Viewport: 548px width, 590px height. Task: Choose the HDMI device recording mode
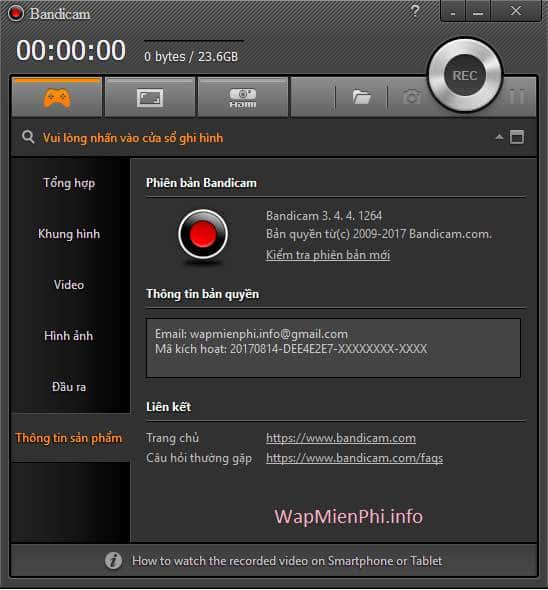[243, 98]
